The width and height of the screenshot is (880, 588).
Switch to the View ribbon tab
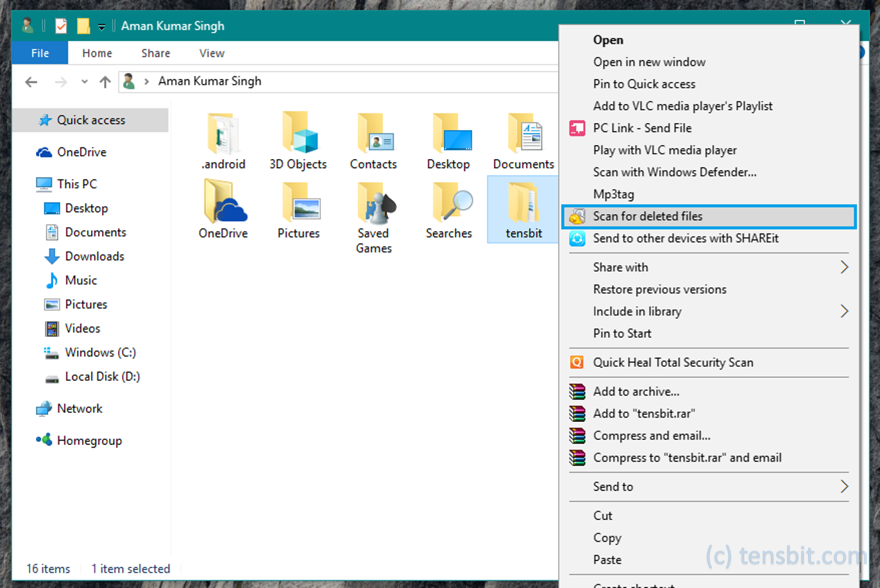(212, 53)
